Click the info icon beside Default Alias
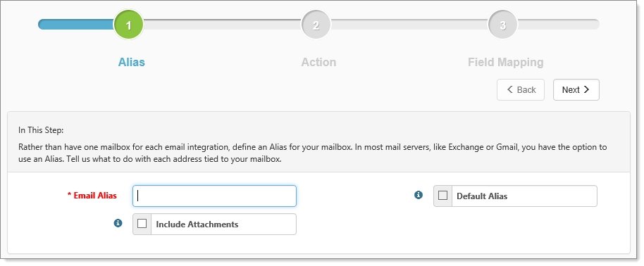This screenshot has height=266, width=644. pos(419,195)
